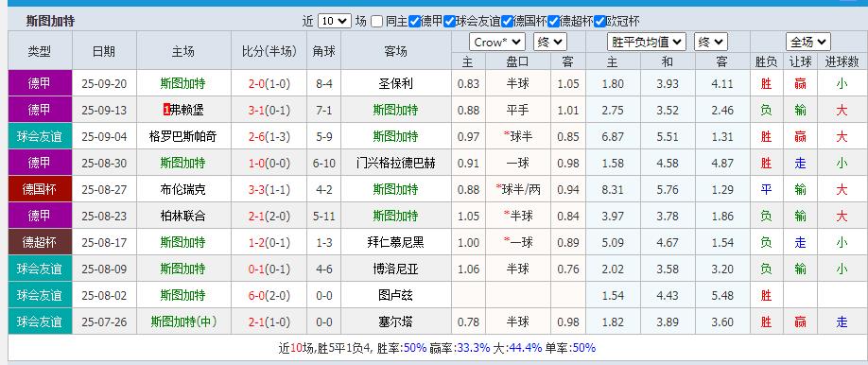868x365 pixels.
Task: Open the 3-3(1-1) score for 布伦瑞克 match
Action: [269, 190]
